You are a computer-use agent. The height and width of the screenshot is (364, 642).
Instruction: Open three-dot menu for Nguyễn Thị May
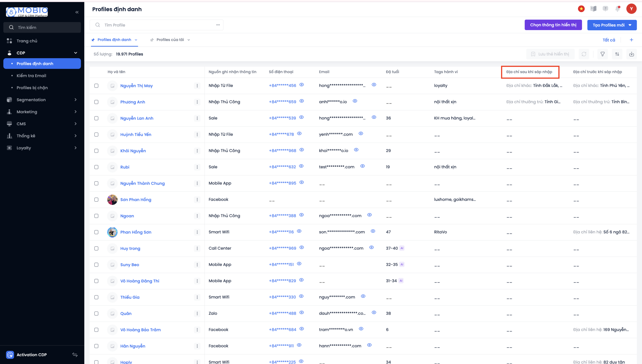click(197, 86)
